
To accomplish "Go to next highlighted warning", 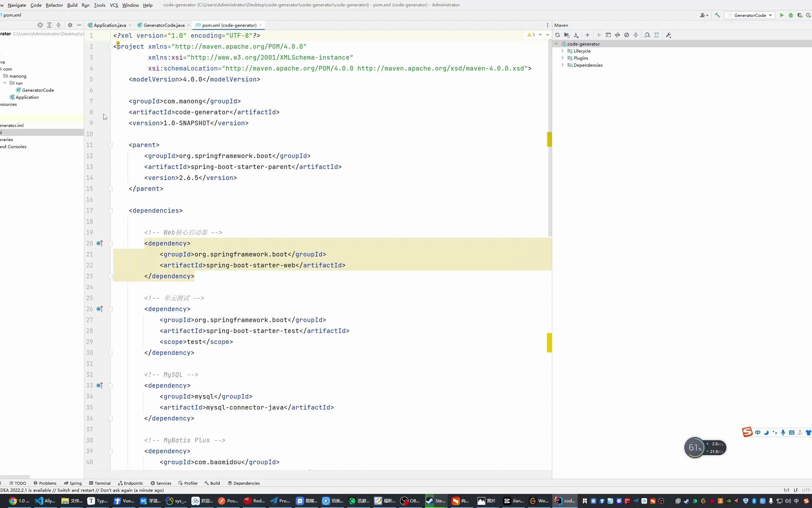I will click(547, 35).
